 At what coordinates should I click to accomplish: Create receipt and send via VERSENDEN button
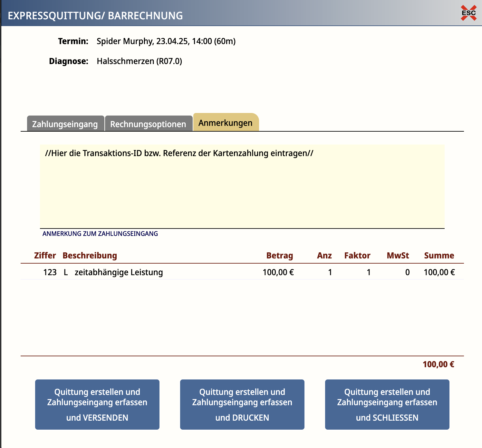tap(97, 405)
